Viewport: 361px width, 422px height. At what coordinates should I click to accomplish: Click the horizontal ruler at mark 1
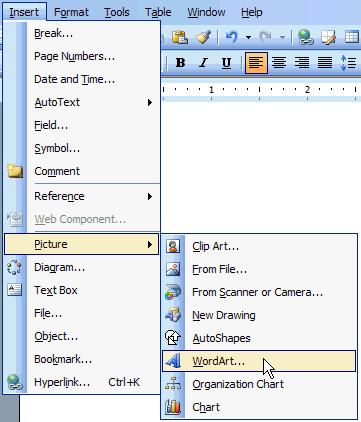tap(211, 90)
